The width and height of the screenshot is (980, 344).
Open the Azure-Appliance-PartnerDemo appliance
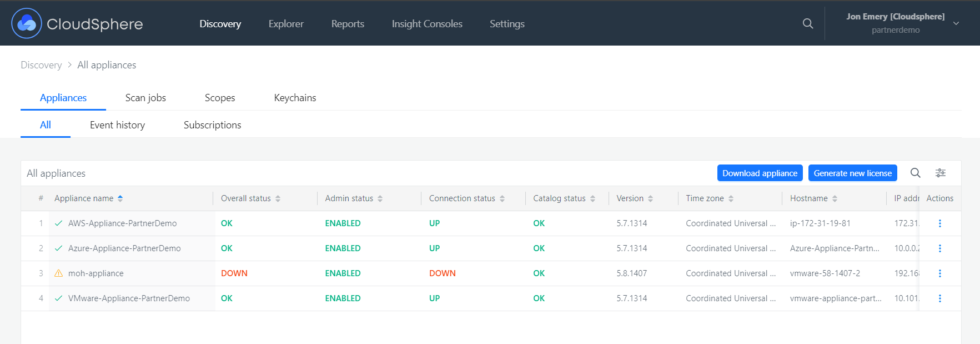click(x=124, y=248)
